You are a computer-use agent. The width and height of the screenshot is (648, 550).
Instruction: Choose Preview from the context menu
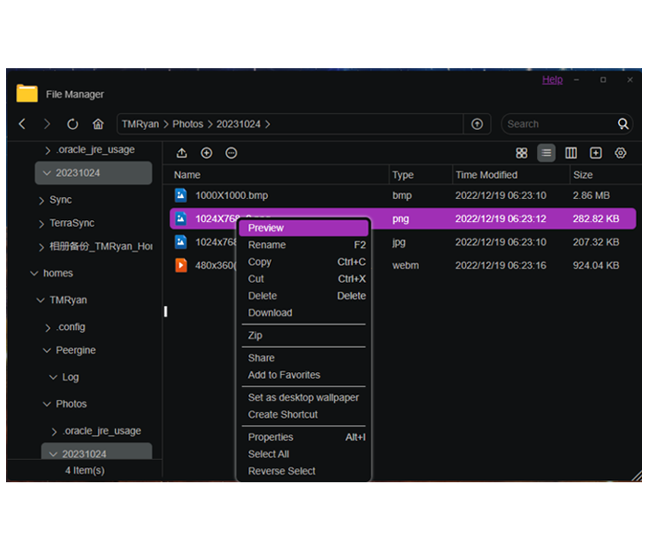266,228
